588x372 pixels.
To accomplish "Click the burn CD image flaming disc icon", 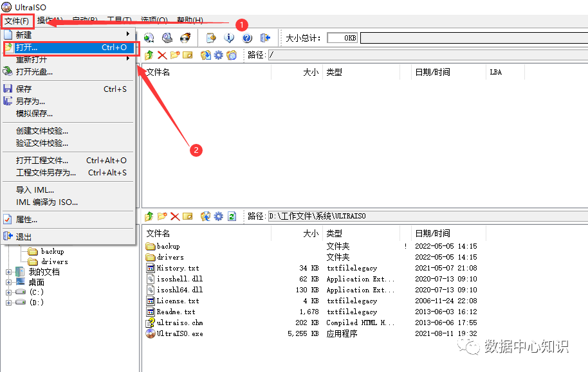I will [x=186, y=38].
